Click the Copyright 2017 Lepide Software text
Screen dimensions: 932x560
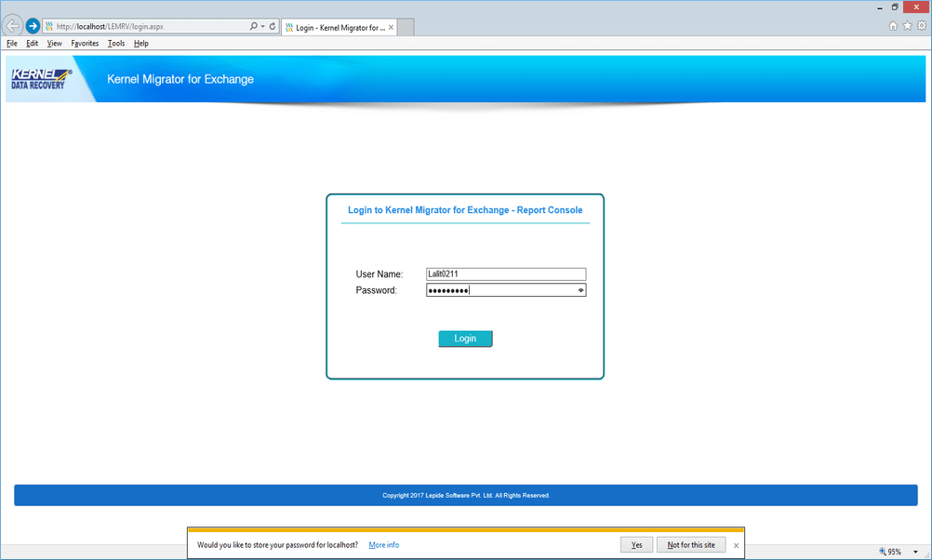(x=466, y=495)
